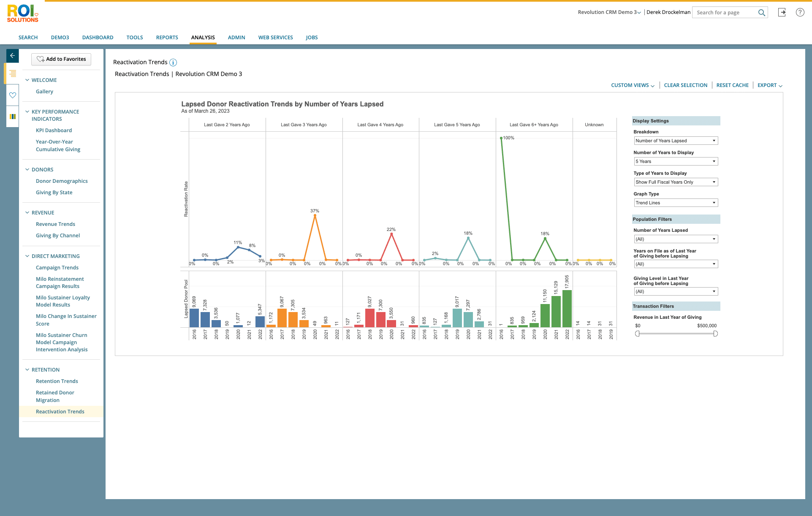Click the ROI Solutions logo
812x516 pixels.
(x=23, y=14)
